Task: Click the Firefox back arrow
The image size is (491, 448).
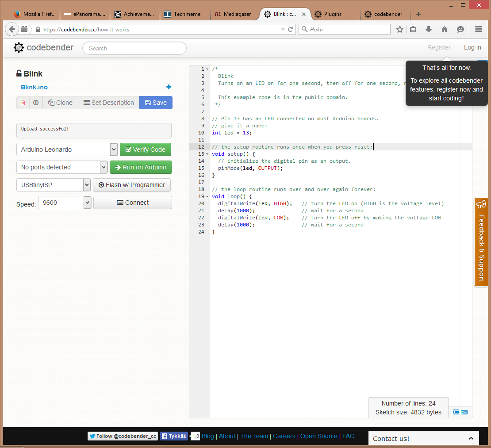Action: coord(12,30)
